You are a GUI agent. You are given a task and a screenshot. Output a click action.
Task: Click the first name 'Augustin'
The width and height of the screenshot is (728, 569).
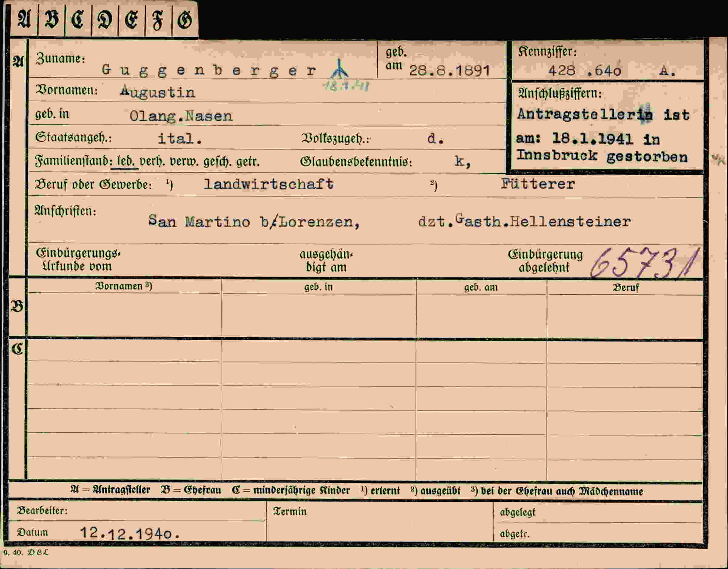click(x=158, y=92)
